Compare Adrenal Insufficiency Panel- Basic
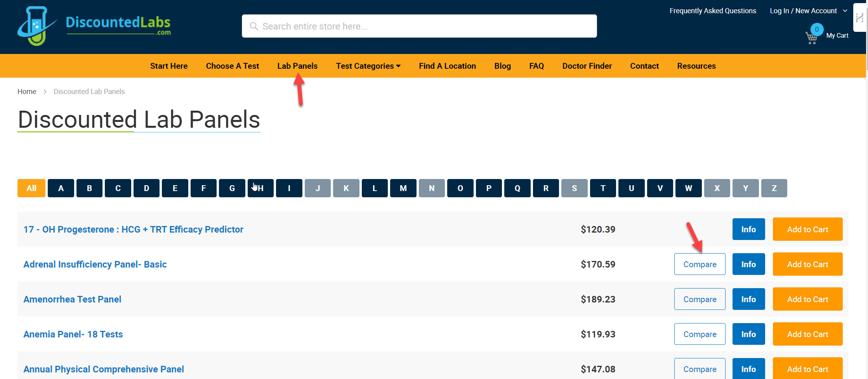The image size is (868, 379). (x=700, y=264)
